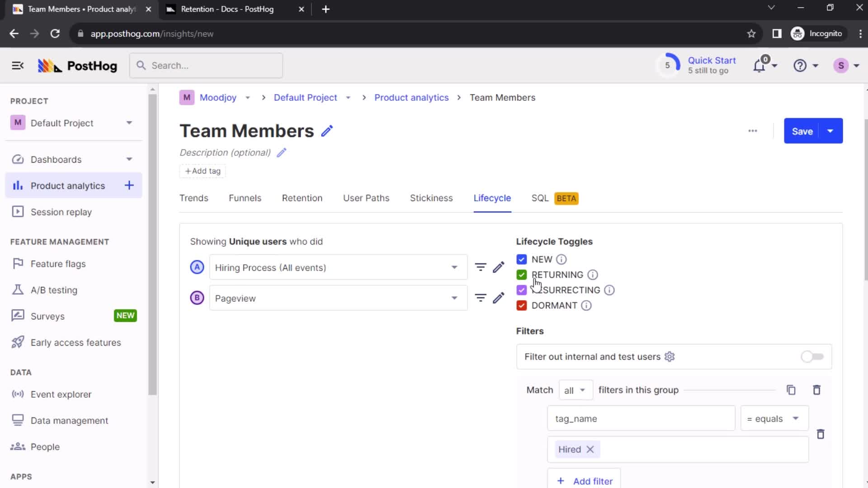Enable filter out internal and test users

point(812,357)
